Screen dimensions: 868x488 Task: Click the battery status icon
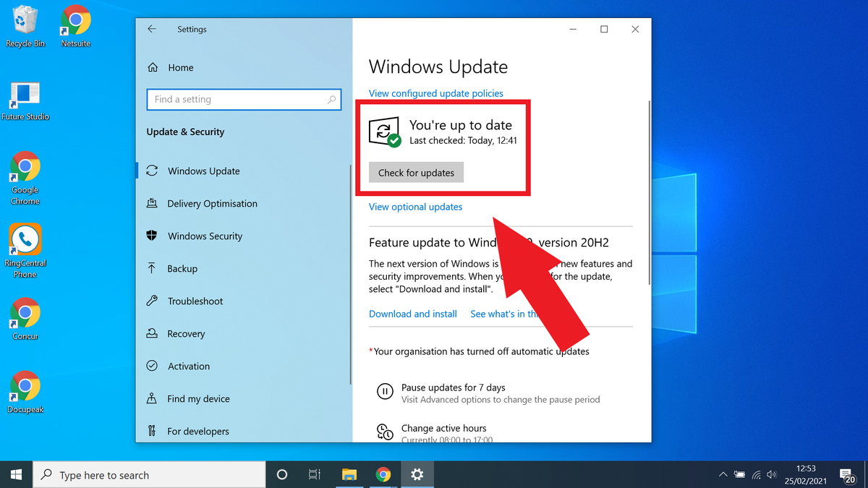tap(739, 474)
